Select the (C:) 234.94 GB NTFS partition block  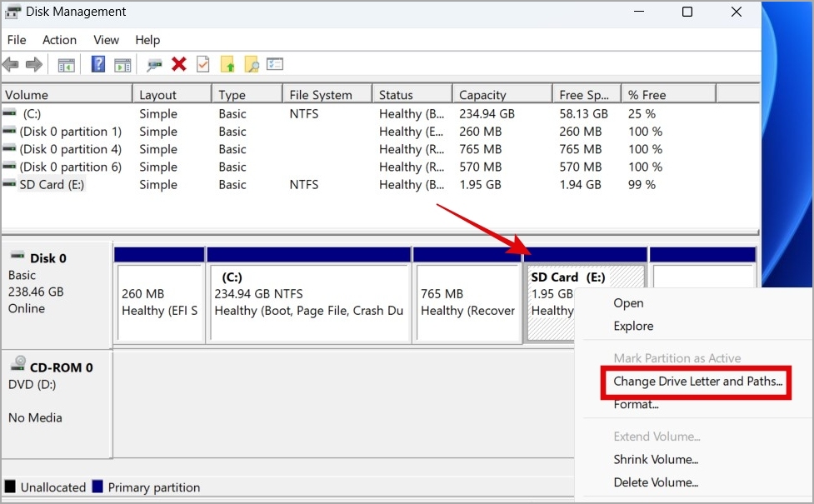tap(309, 296)
